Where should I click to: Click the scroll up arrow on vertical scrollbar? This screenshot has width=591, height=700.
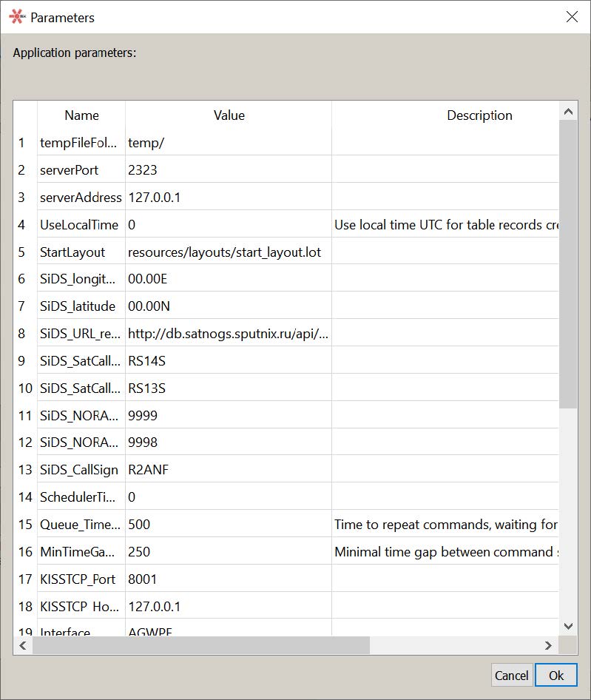click(x=568, y=110)
